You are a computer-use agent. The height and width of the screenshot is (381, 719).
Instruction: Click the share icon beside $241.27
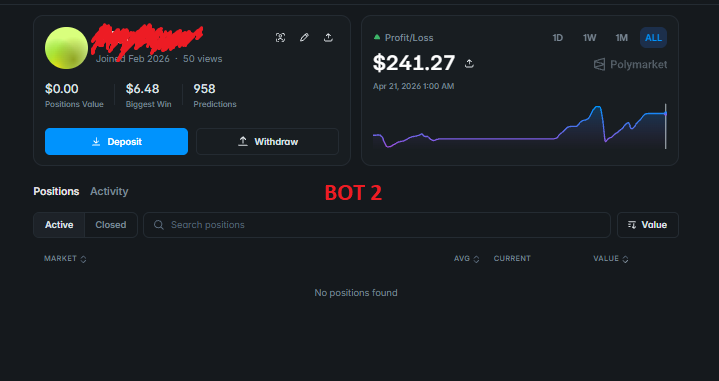point(469,63)
